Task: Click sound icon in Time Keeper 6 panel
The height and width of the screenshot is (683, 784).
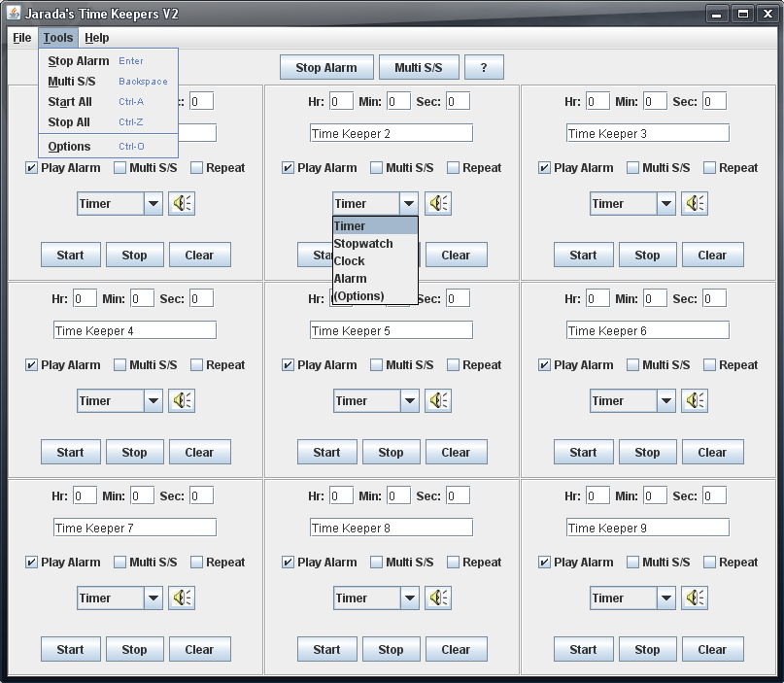Action: coord(695,400)
